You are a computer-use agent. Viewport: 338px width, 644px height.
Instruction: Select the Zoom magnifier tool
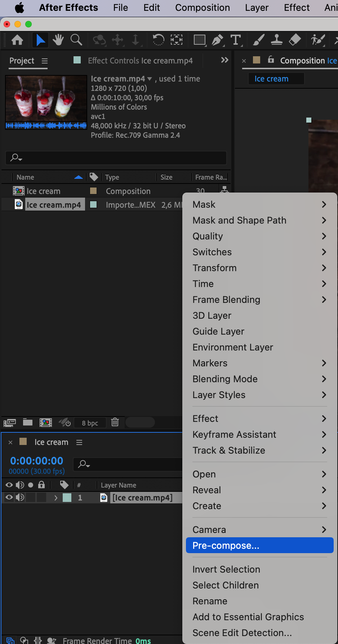tap(76, 40)
